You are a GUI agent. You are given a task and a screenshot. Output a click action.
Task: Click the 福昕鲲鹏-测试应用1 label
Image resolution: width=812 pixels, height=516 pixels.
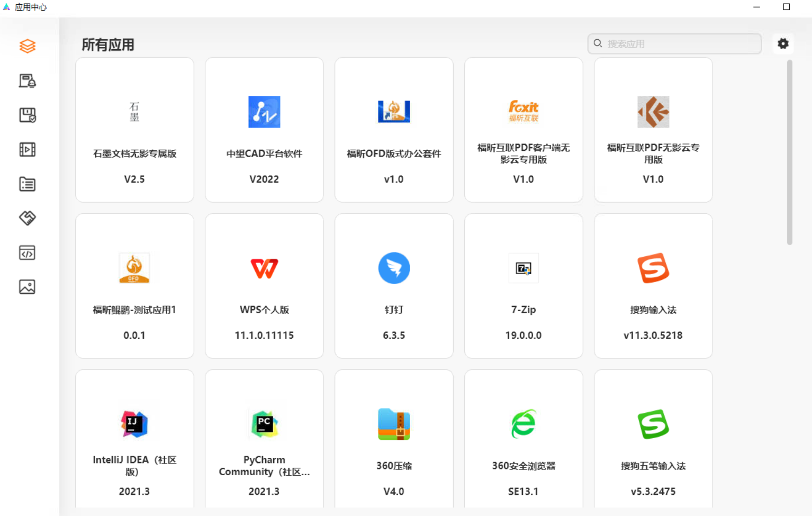pyautogui.click(x=134, y=310)
